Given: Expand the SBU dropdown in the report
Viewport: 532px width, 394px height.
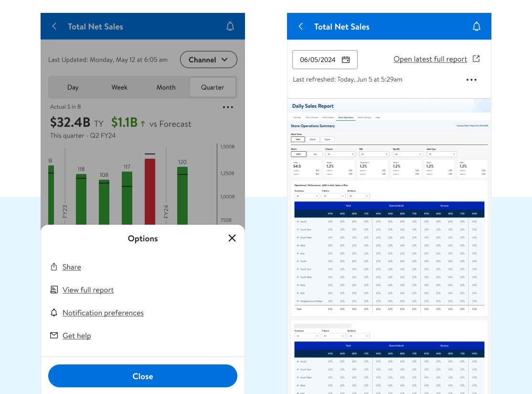Looking at the screenshot, I should click(374, 154).
